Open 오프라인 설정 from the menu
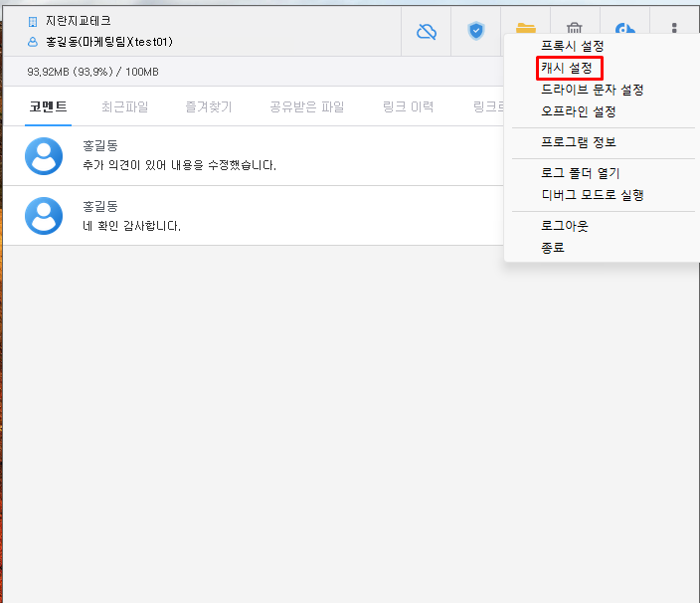This screenshot has height=603, width=700. [x=578, y=111]
